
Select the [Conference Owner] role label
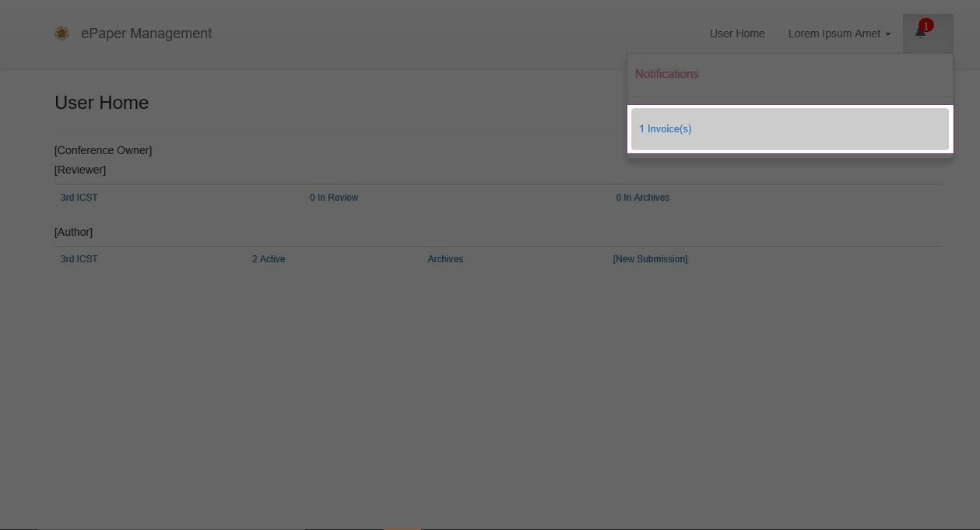pos(103,150)
